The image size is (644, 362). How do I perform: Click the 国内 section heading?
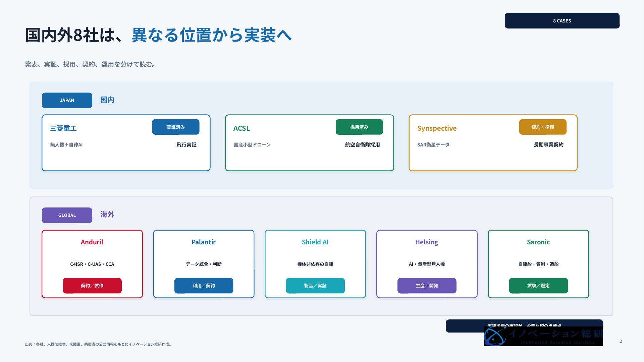coord(107,100)
